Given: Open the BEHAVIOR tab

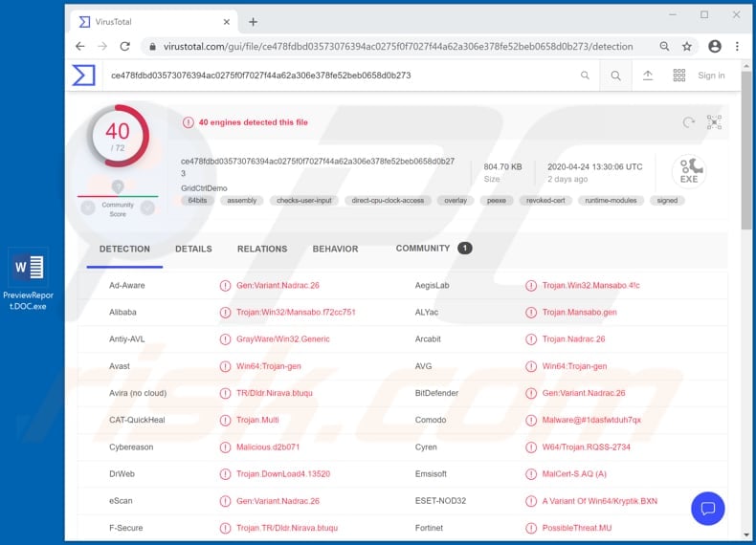Looking at the screenshot, I should (x=335, y=250).
